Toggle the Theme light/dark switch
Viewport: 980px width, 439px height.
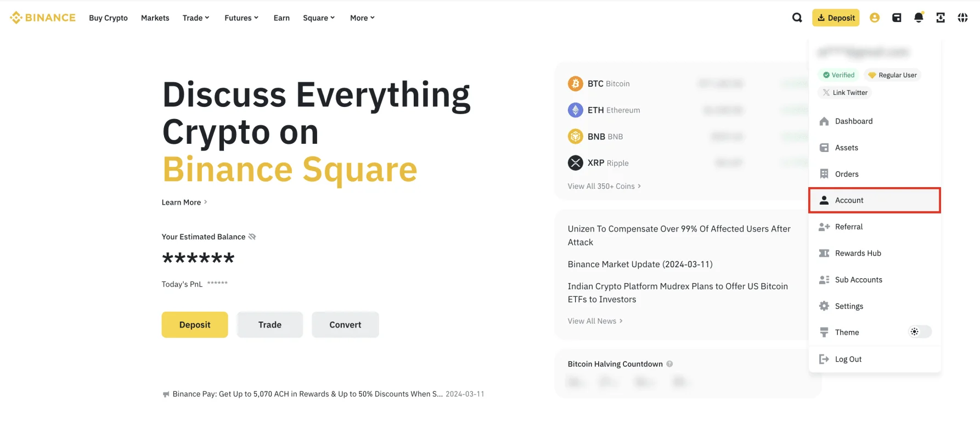click(x=920, y=331)
